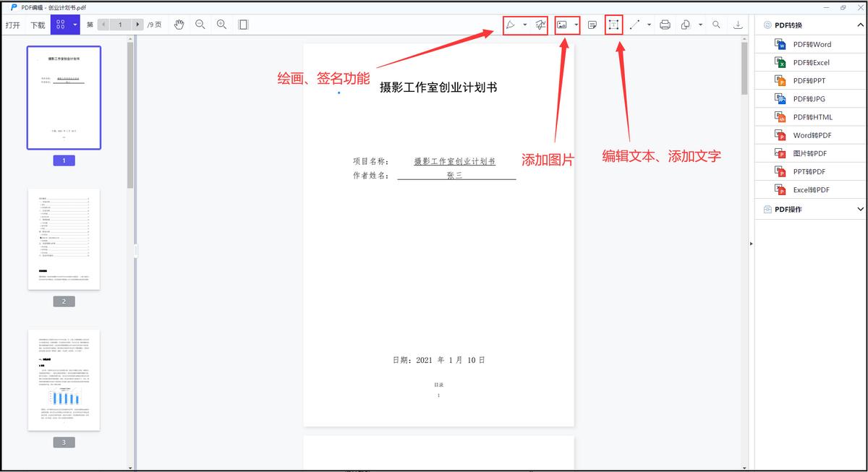Click the zoom out magnifier

click(200, 25)
